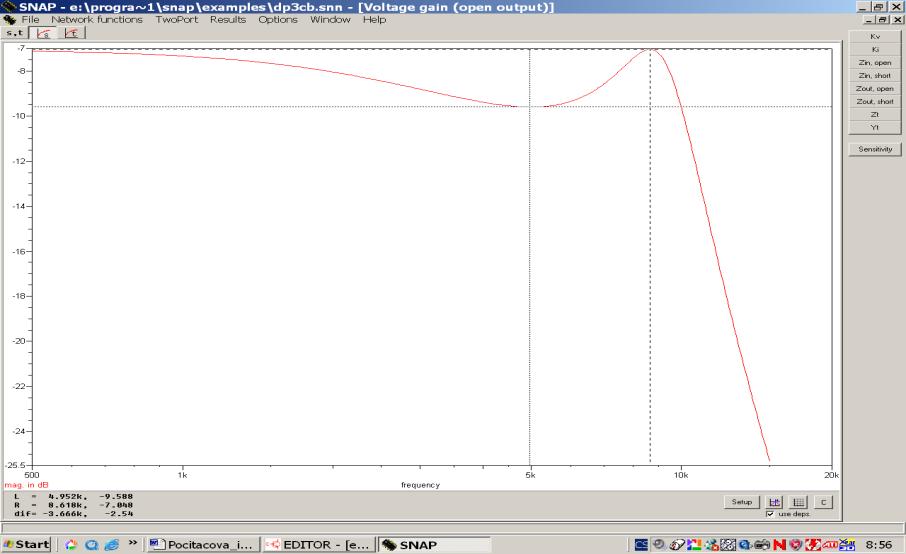Select the Zin, short function
The width and height of the screenshot is (906, 554).
click(875, 76)
